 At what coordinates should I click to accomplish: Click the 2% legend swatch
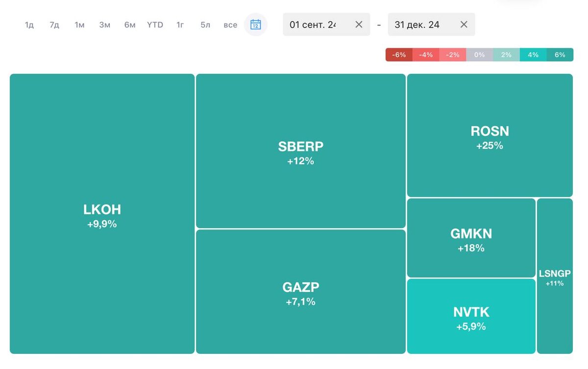point(506,55)
